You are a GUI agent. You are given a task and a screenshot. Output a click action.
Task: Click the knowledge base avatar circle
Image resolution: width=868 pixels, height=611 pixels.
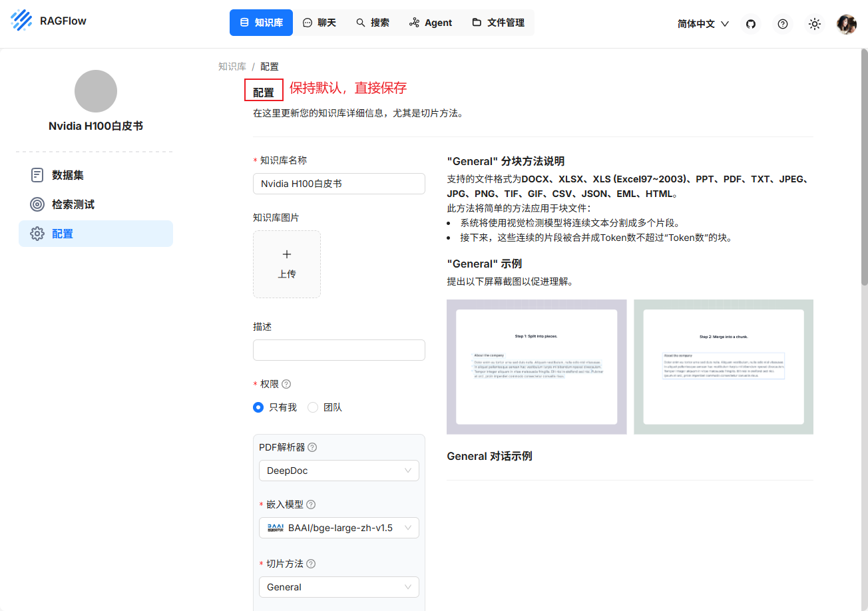(96, 91)
